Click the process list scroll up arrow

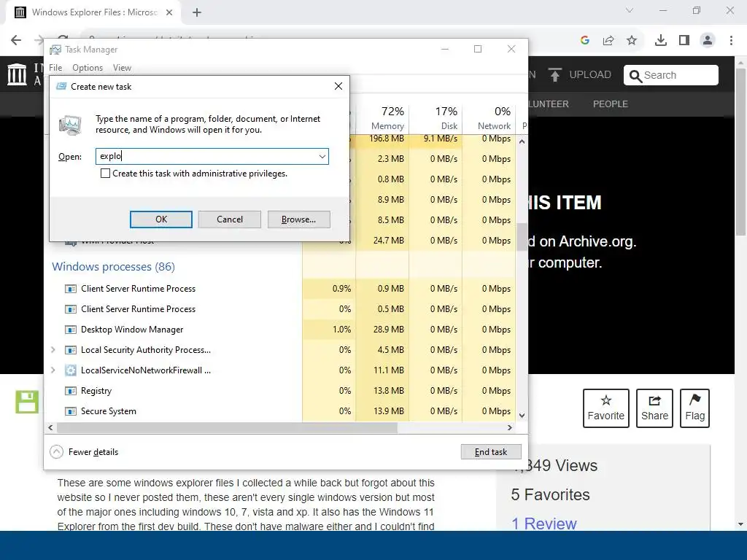(x=522, y=142)
